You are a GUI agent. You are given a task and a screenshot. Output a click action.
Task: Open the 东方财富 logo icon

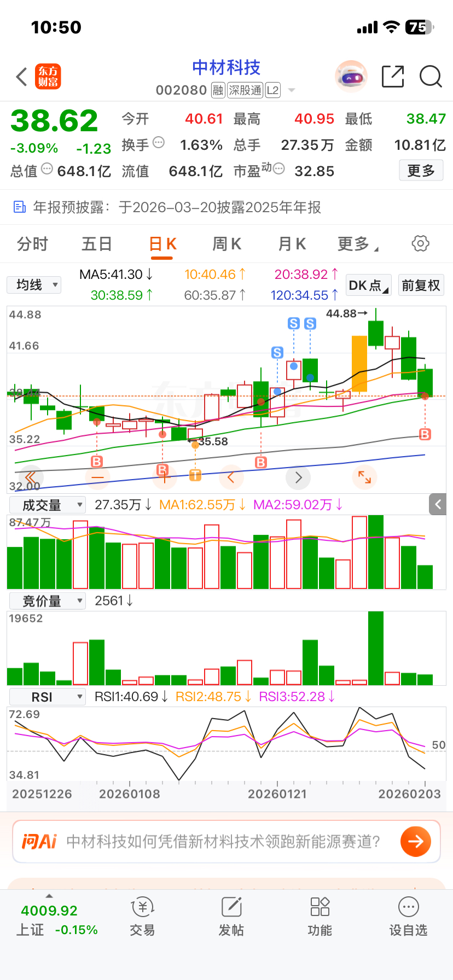[48, 77]
